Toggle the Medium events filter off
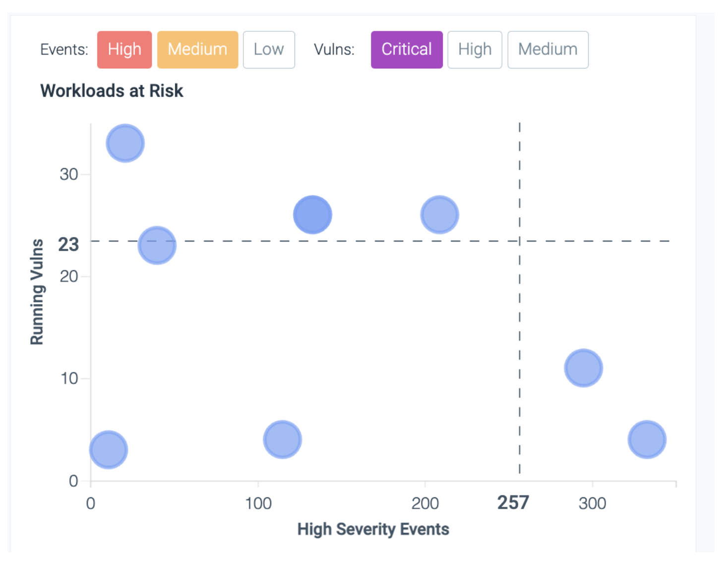The height and width of the screenshot is (584, 728). point(197,49)
